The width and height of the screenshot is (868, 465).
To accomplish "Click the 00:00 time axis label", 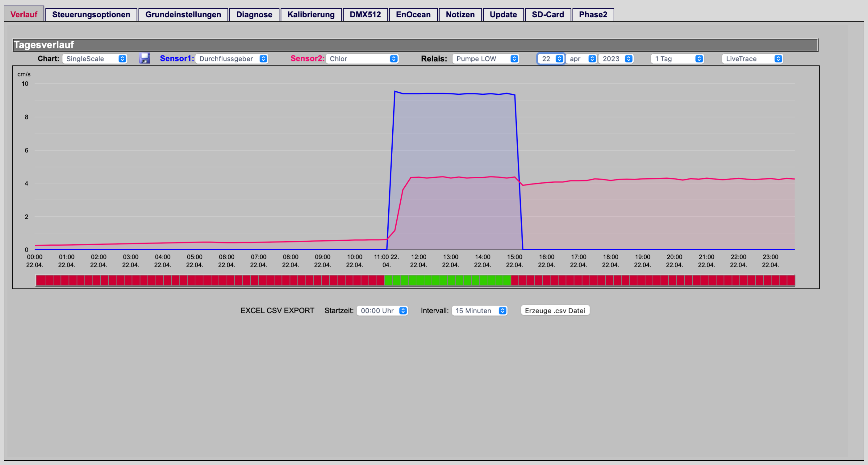I will (35, 261).
